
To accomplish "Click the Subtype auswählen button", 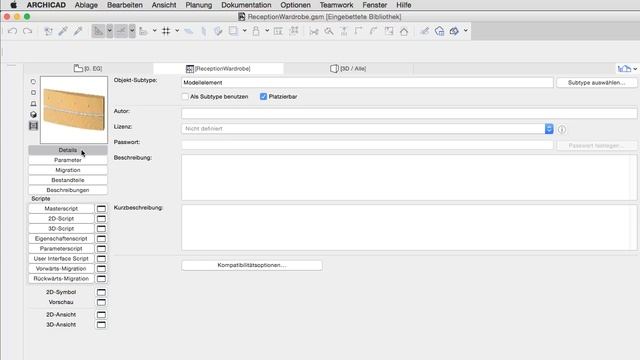I will click(596, 82).
